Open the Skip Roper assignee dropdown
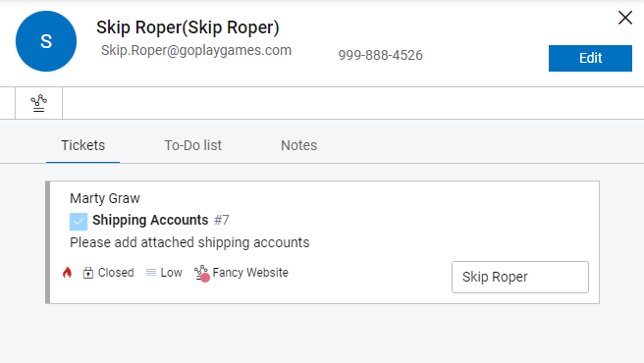Screen dimensions: 644x363 (x=520, y=278)
